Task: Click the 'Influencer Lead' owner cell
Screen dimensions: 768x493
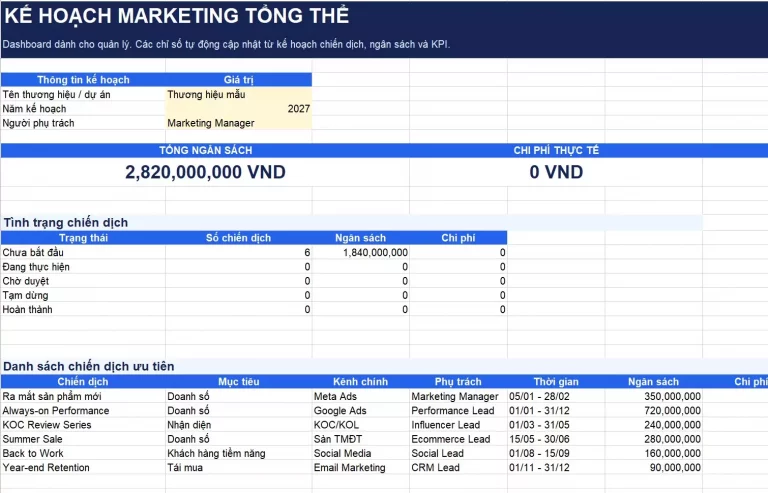Action: pos(458,424)
